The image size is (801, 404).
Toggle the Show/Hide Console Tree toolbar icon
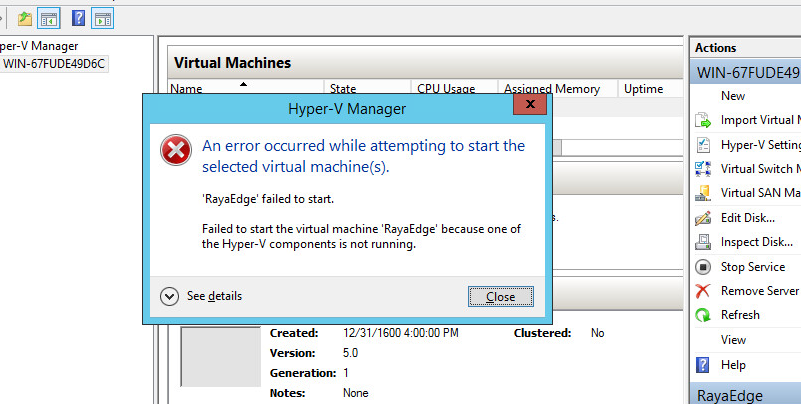pos(49,19)
